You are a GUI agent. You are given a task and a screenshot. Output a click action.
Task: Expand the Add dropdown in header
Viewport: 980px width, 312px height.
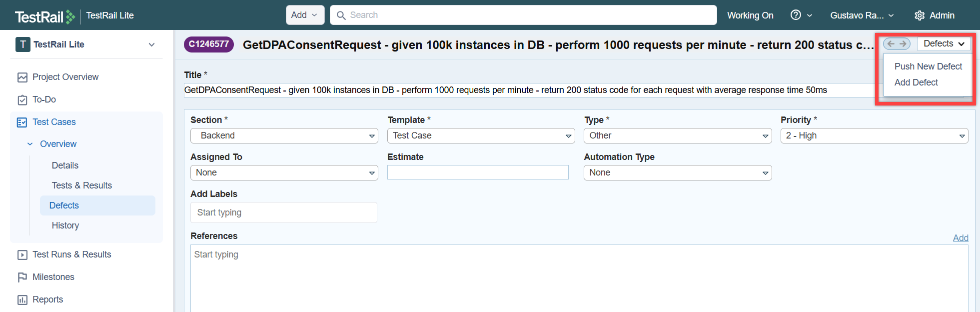coord(304,15)
